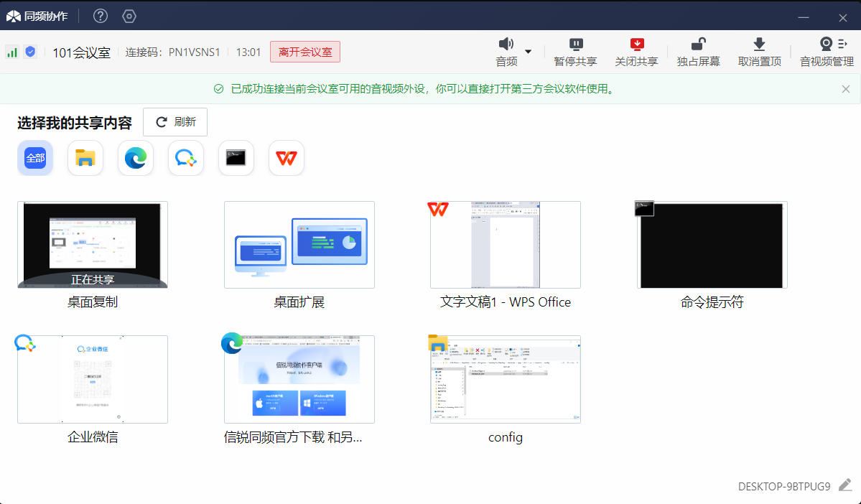Image resolution: width=861 pixels, height=504 pixels.
Task: Share the 企业微信 window thumbnail
Action: point(92,379)
